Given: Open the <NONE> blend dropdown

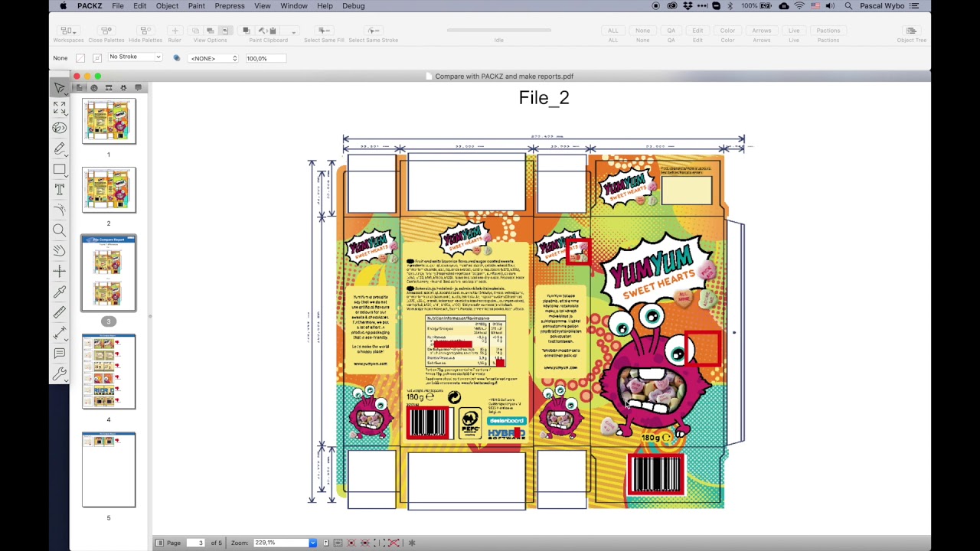Looking at the screenshot, I should point(214,58).
